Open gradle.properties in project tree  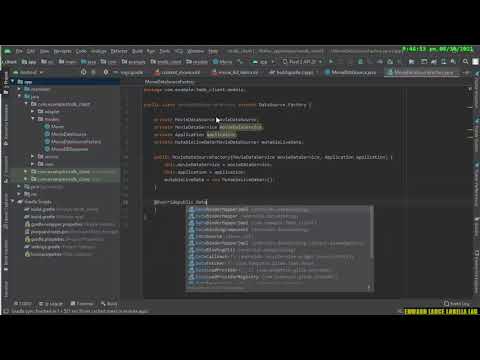[x=47, y=239]
